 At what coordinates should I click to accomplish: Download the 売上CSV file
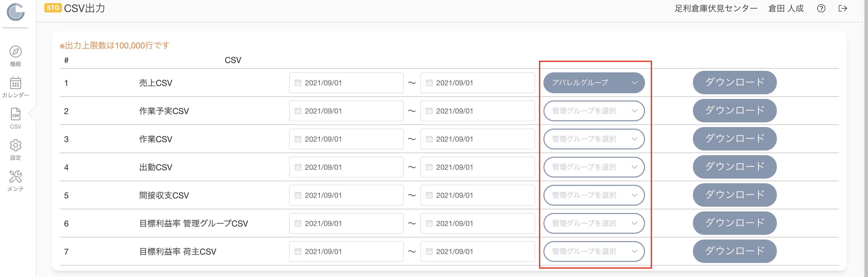[x=735, y=83]
